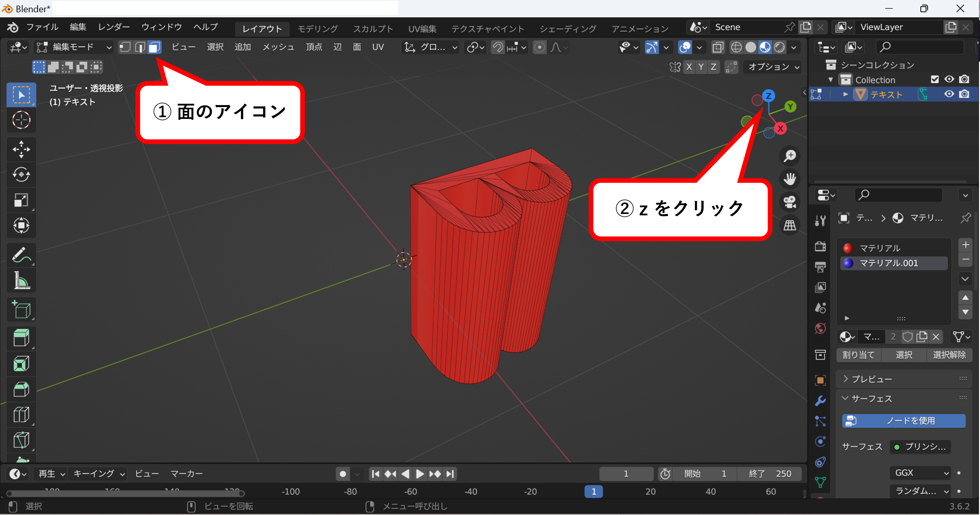
Task: Toggle X mirror axis button
Action: pos(689,67)
